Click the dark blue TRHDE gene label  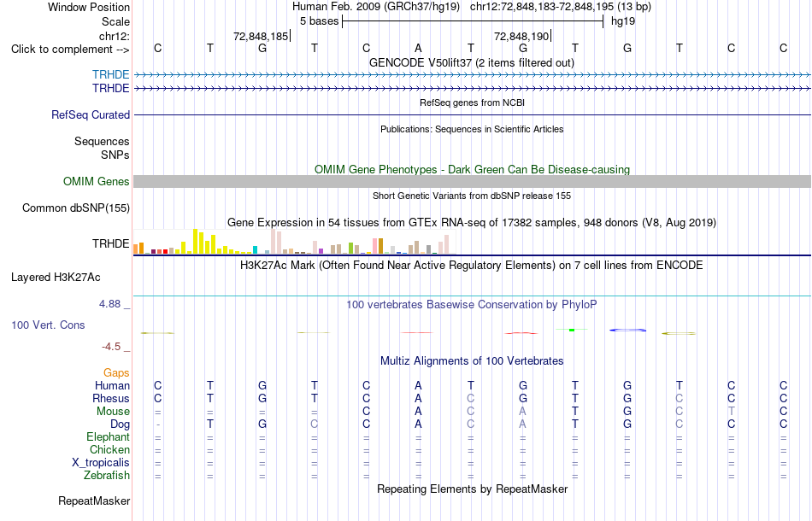[x=111, y=89]
